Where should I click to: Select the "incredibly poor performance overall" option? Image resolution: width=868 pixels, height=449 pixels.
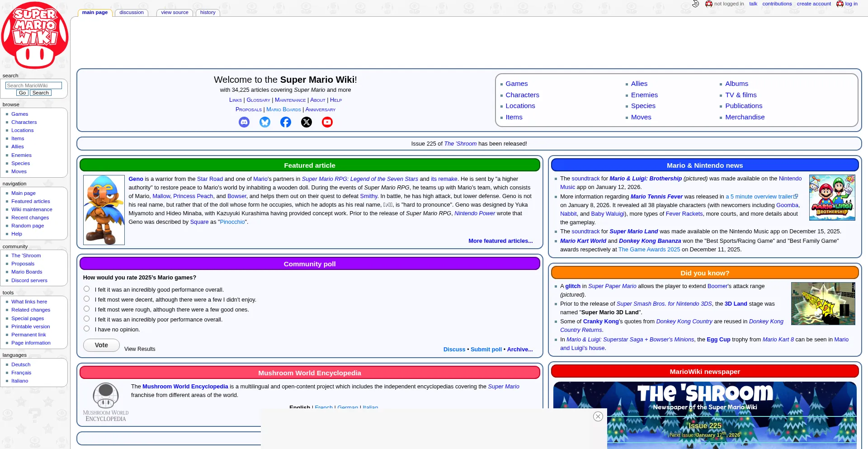point(86,319)
